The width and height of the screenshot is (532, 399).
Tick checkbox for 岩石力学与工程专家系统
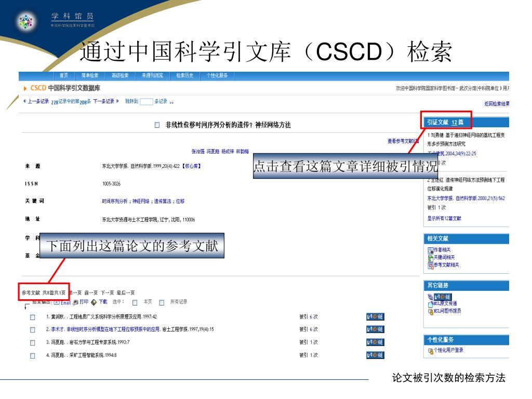(33, 343)
